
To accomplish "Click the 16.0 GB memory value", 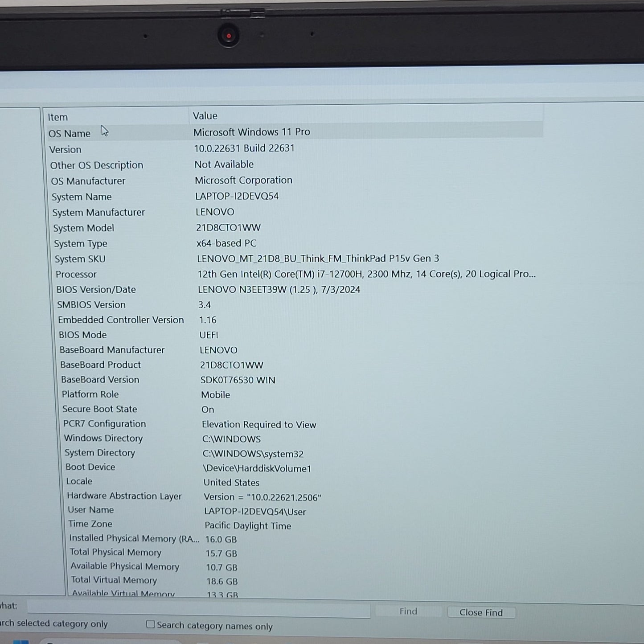I will click(221, 539).
